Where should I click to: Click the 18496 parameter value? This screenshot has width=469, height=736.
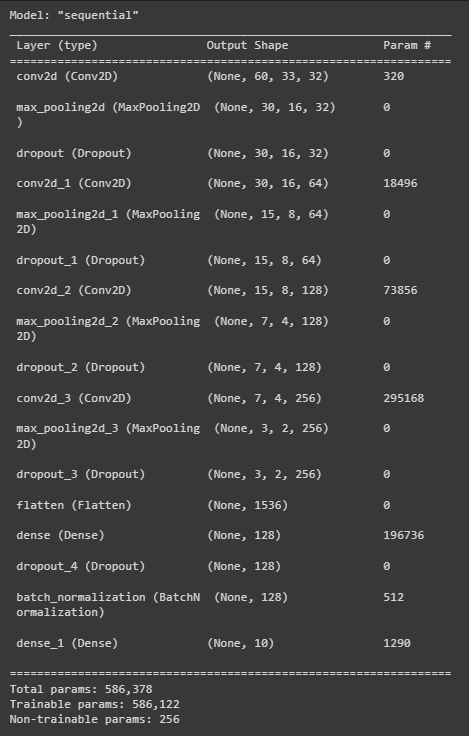tap(400, 183)
